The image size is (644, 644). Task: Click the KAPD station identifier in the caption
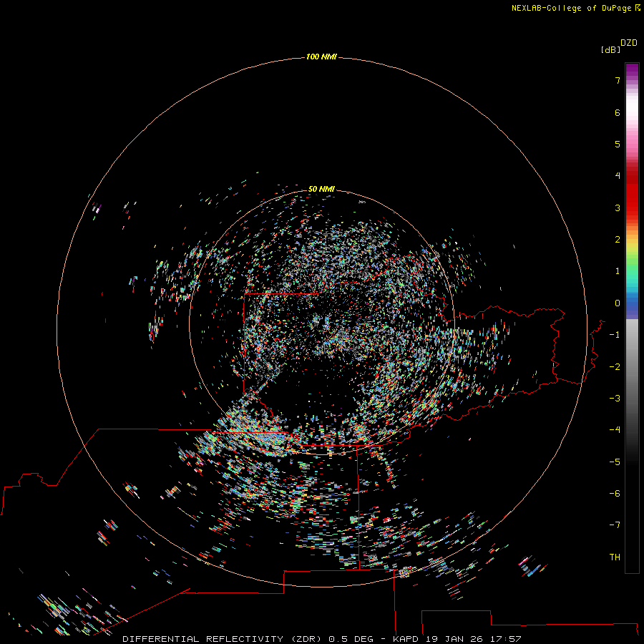tap(406, 639)
